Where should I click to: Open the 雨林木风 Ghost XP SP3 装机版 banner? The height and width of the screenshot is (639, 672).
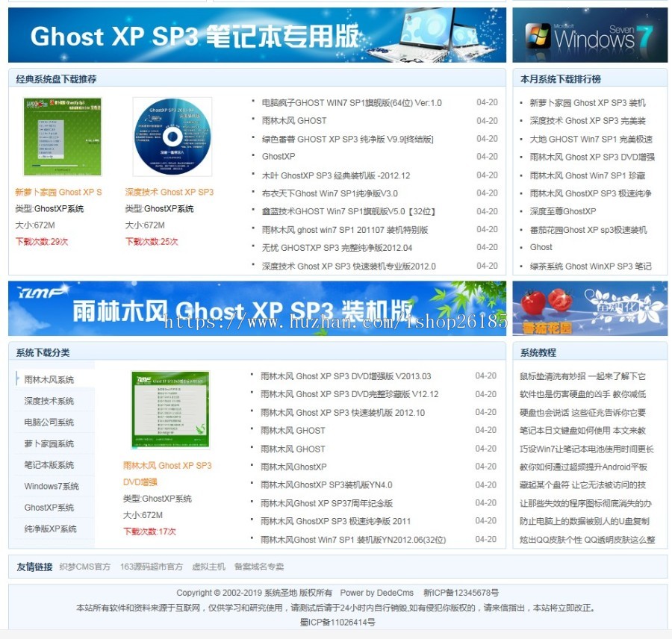pyautogui.click(x=257, y=308)
